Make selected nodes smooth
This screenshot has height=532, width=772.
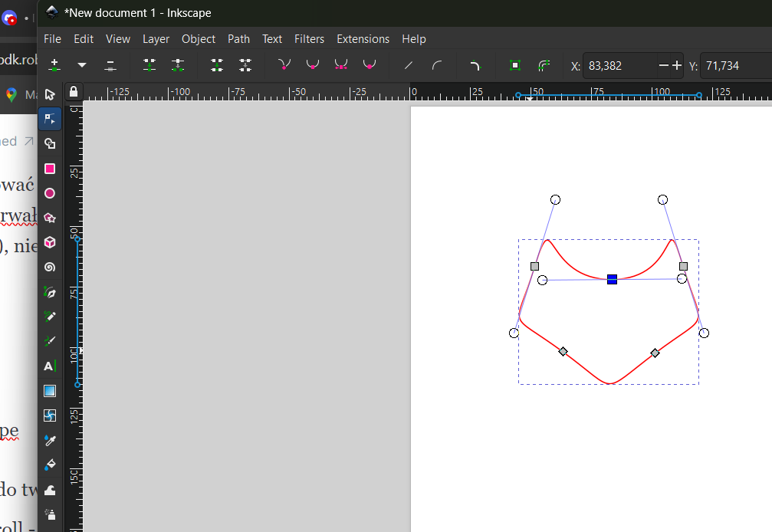pos(313,65)
